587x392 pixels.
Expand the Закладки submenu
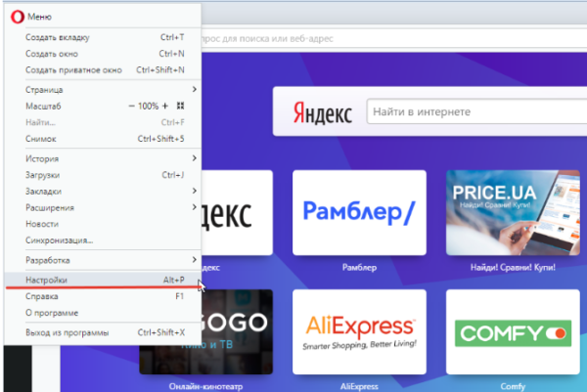[103, 192]
